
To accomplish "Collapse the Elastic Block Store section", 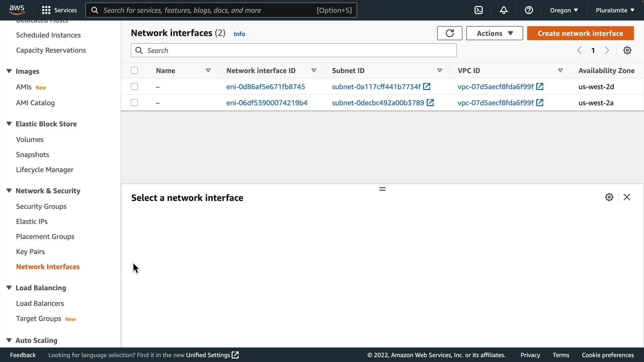I will pyautogui.click(x=9, y=124).
